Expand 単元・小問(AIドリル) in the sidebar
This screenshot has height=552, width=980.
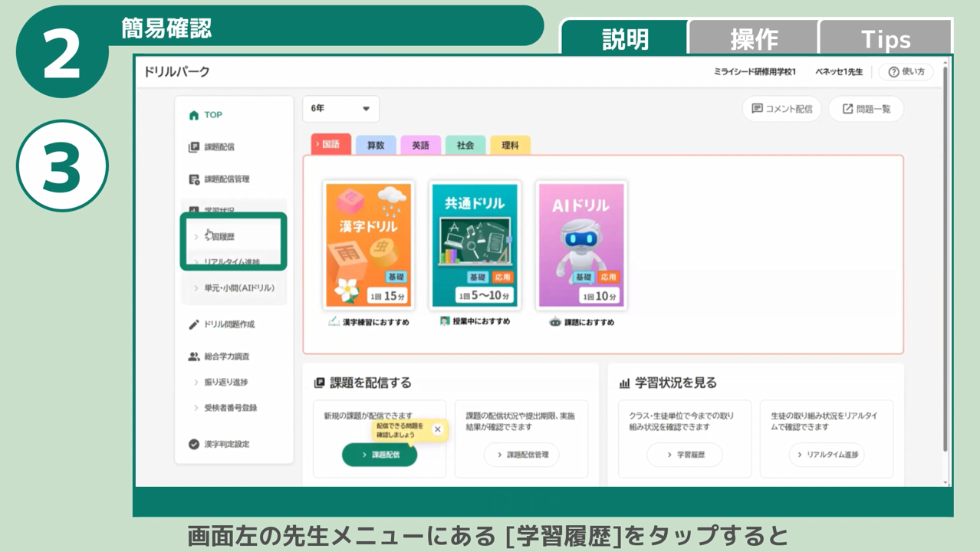tap(235, 288)
